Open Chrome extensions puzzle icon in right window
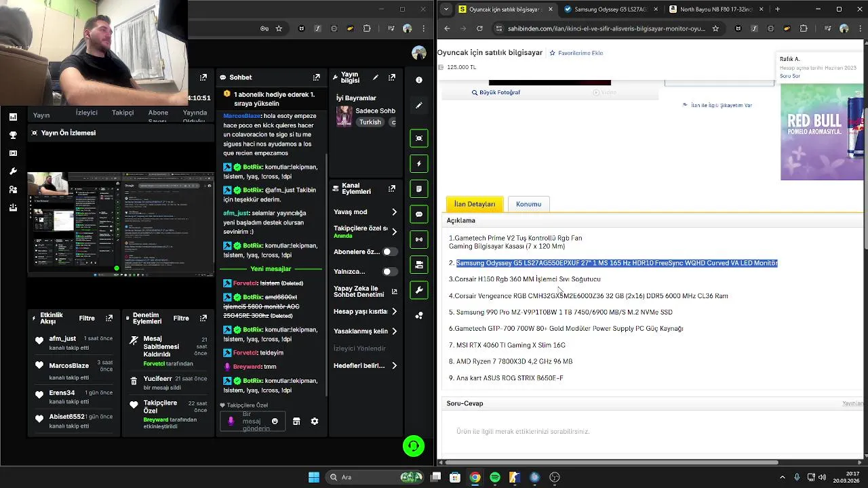Image resolution: width=868 pixels, height=488 pixels. click(804, 28)
